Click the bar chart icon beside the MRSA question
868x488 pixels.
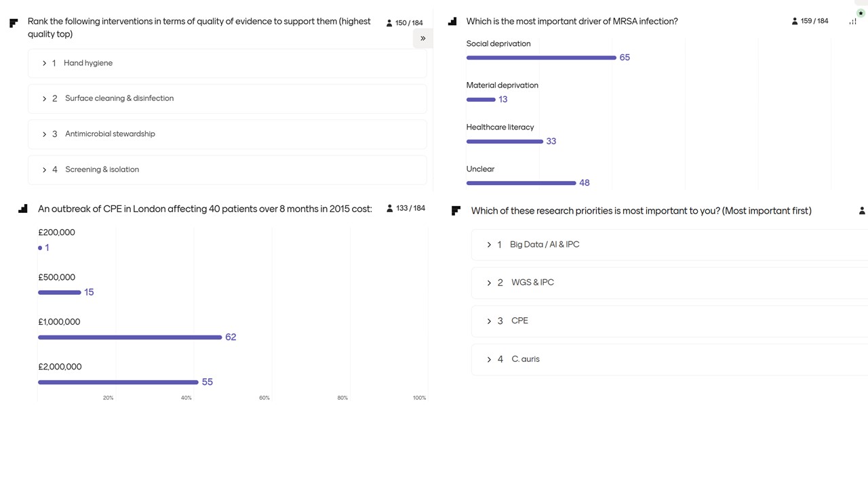click(x=452, y=22)
